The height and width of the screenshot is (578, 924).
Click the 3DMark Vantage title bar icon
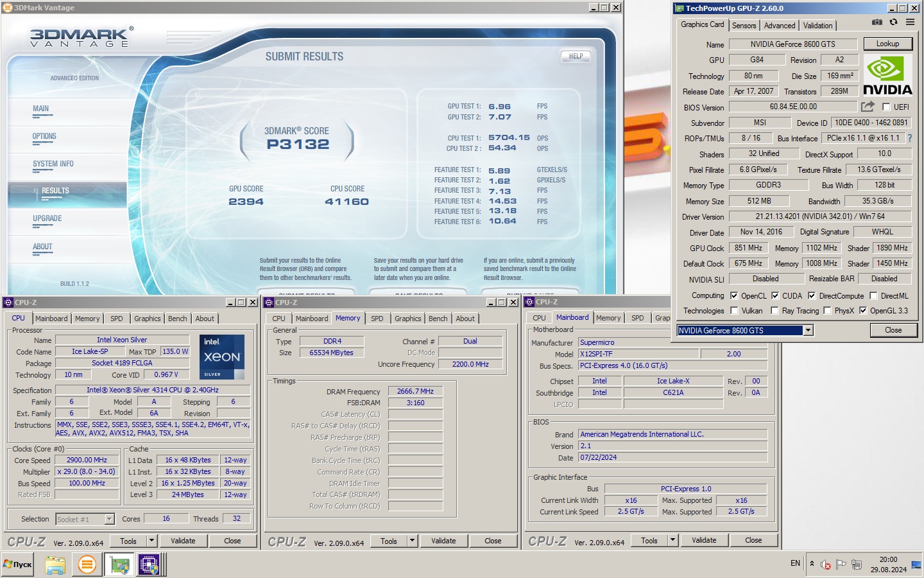[x=8, y=8]
